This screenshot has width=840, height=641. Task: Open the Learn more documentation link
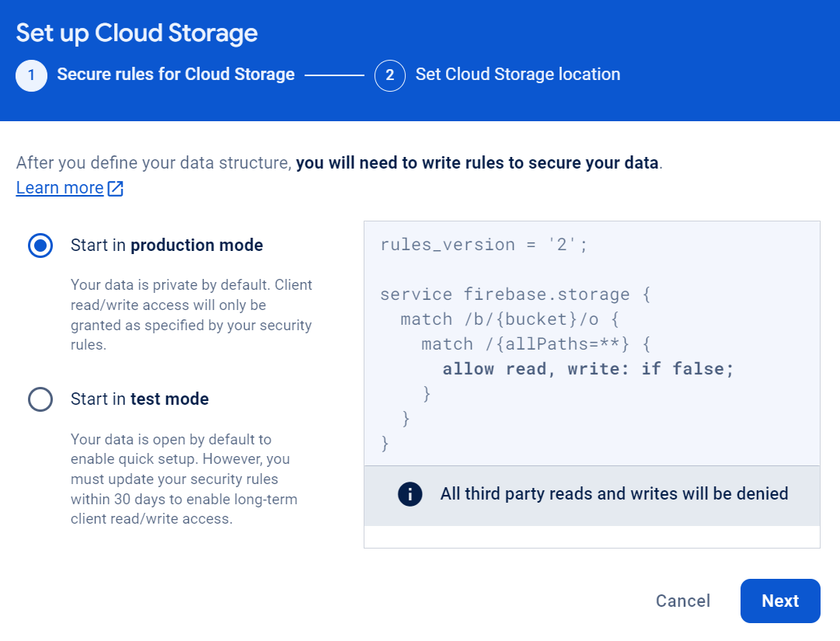(60, 187)
